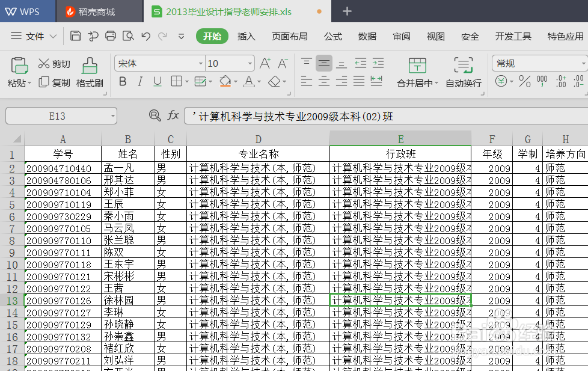This screenshot has height=371, width=588.
Task: Expand the Name Box E13 dropdown
Action: (x=112, y=116)
